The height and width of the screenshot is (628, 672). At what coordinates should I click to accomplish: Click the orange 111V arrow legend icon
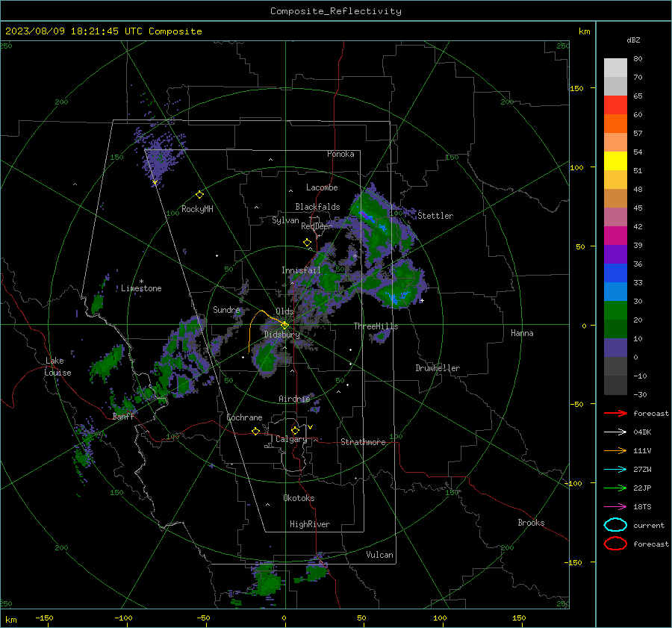coord(615,450)
